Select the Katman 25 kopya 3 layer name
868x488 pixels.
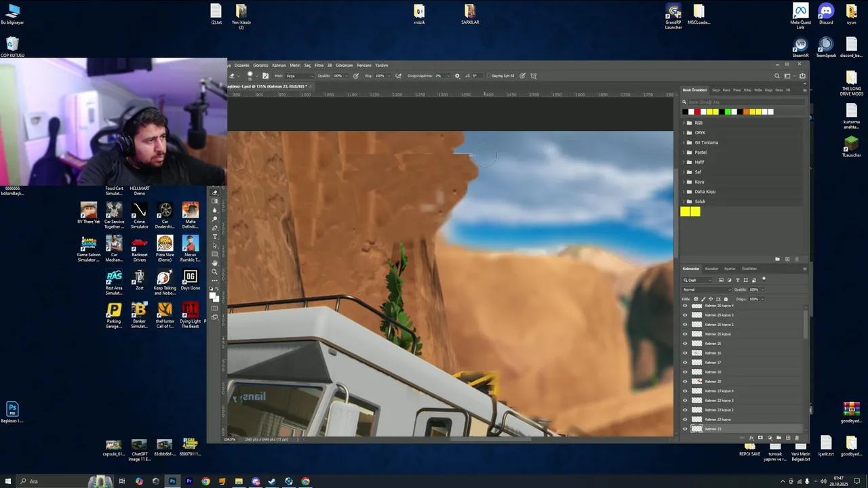(719, 315)
